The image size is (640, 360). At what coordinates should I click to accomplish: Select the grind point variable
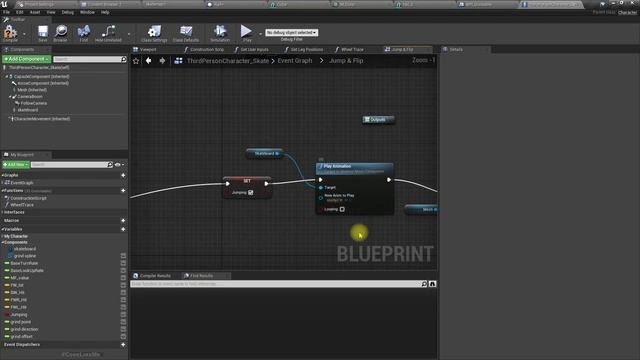(x=20, y=322)
